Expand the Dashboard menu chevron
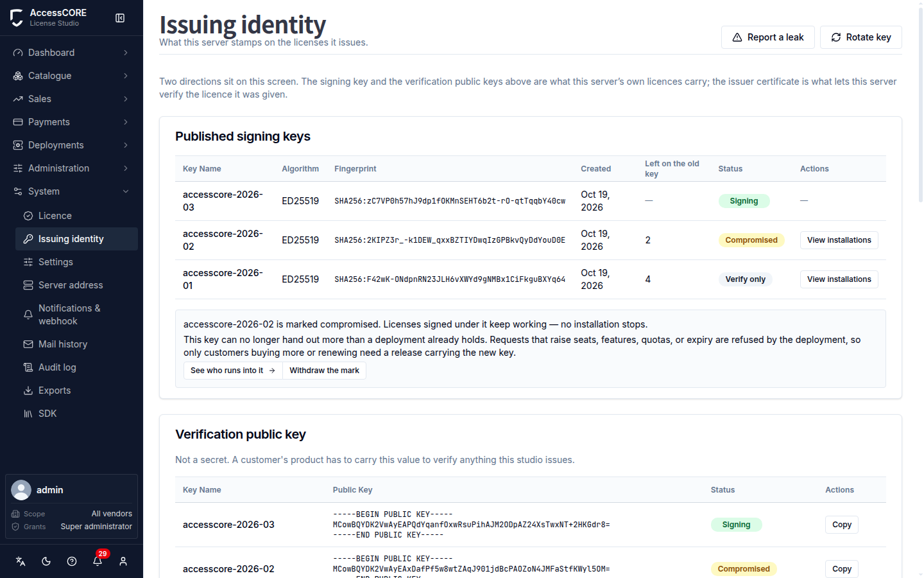Image resolution: width=924 pixels, height=578 pixels. (126, 53)
